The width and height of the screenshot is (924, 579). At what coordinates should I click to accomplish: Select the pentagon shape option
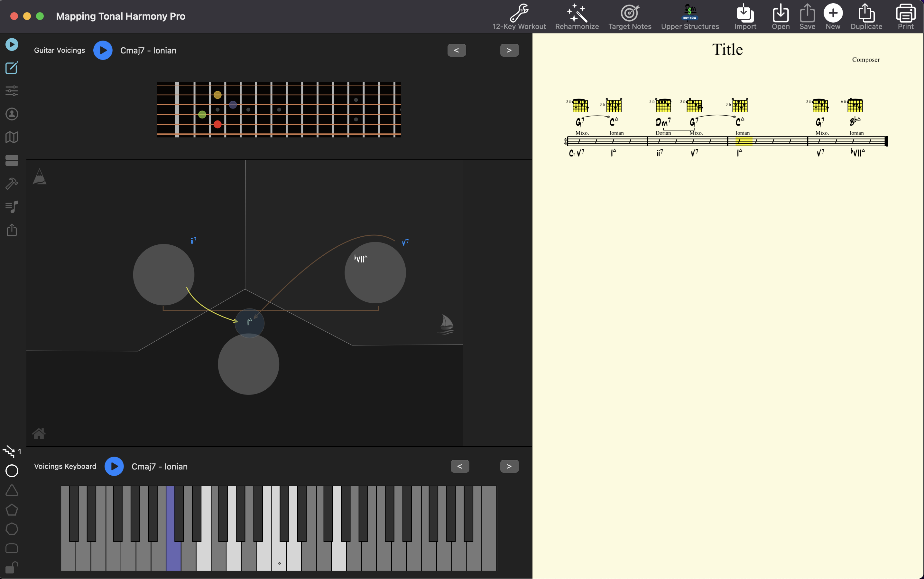coord(12,510)
